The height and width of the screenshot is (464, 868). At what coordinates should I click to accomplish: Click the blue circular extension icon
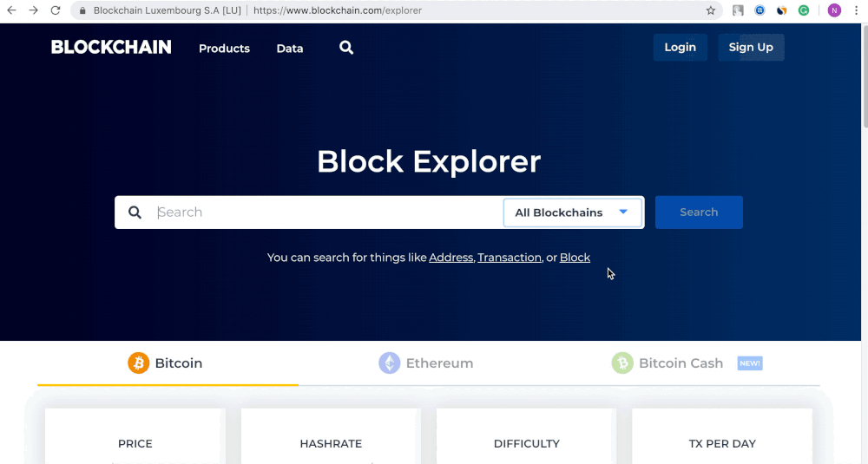pyautogui.click(x=760, y=10)
